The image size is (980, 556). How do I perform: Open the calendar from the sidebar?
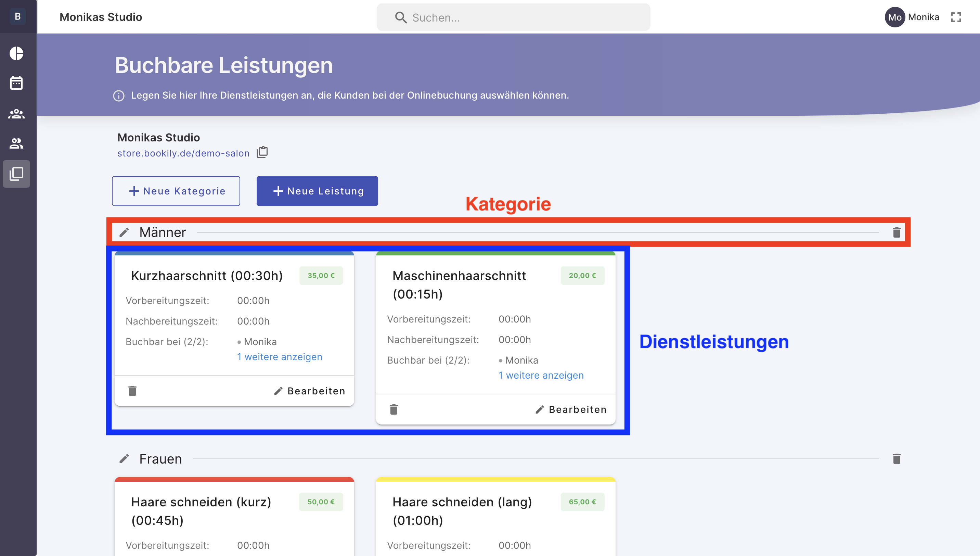coord(16,83)
